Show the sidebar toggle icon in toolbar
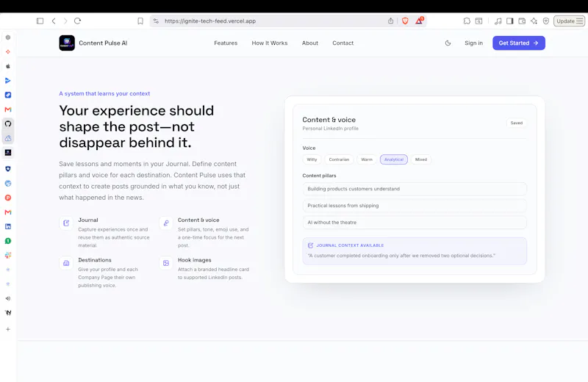 click(509, 21)
